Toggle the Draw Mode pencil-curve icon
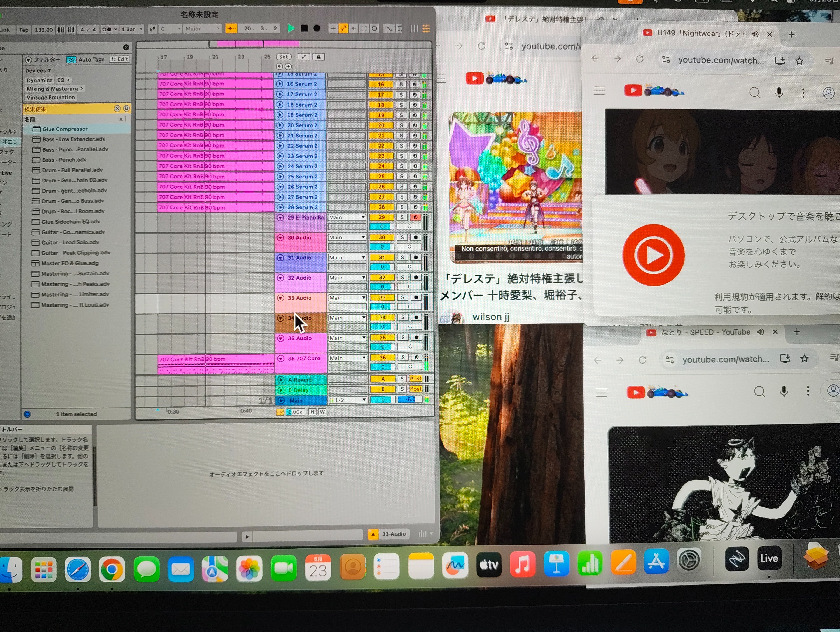840x632 pixels. 388,28
